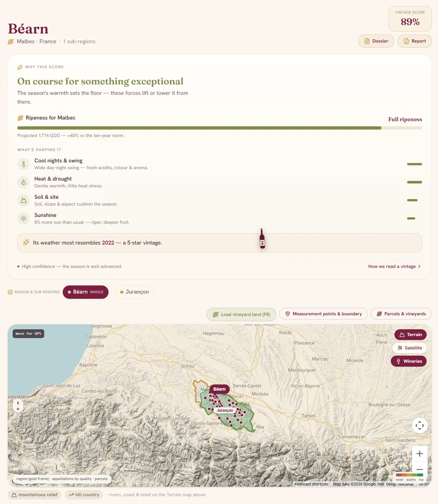Click the Ripeness for Malbec progress bar
The image size is (438, 504).
[x=219, y=128]
